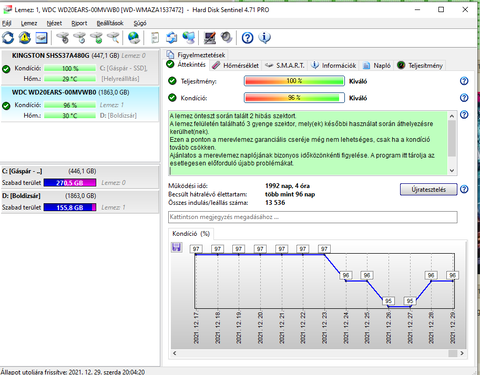Open the text document report toolbar icon
The width and height of the screenshot is (480, 375).
click(x=155, y=38)
